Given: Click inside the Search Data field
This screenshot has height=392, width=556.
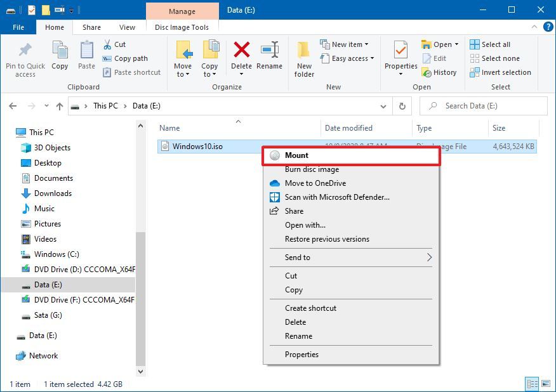Looking at the screenshot, I should 482,106.
